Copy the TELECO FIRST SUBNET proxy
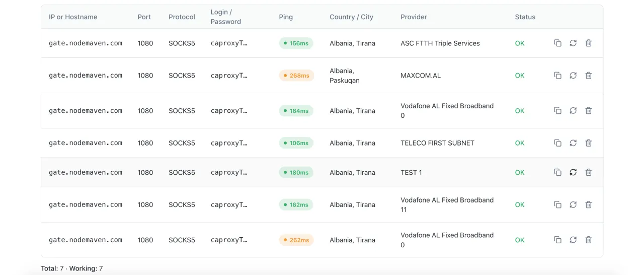The height and width of the screenshot is (275, 644). click(557, 143)
